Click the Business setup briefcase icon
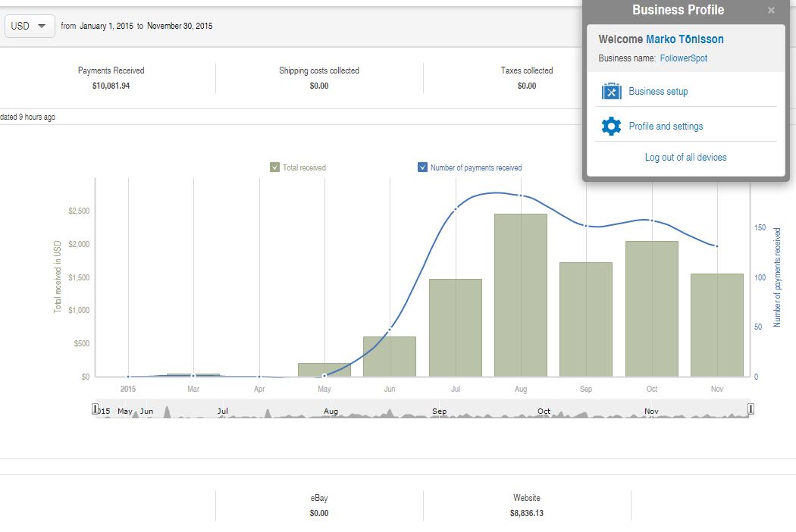796x532 pixels. click(x=611, y=92)
